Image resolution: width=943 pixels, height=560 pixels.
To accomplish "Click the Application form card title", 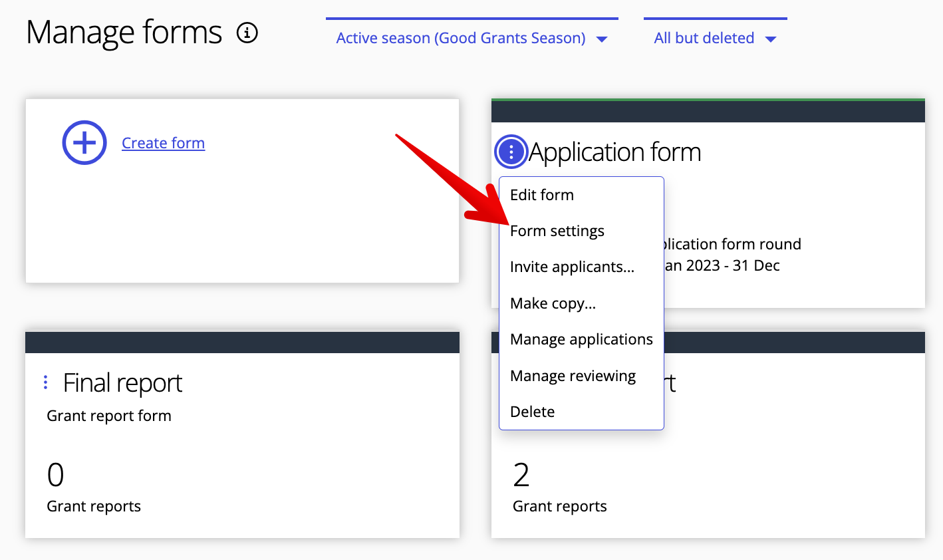I will coord(615,152).
